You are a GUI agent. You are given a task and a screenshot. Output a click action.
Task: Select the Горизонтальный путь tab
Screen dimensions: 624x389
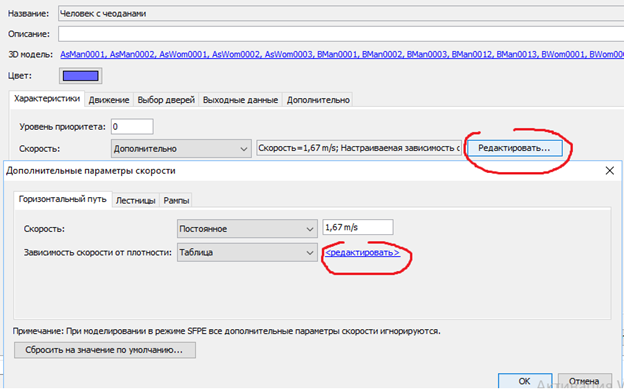click(62, 199)
